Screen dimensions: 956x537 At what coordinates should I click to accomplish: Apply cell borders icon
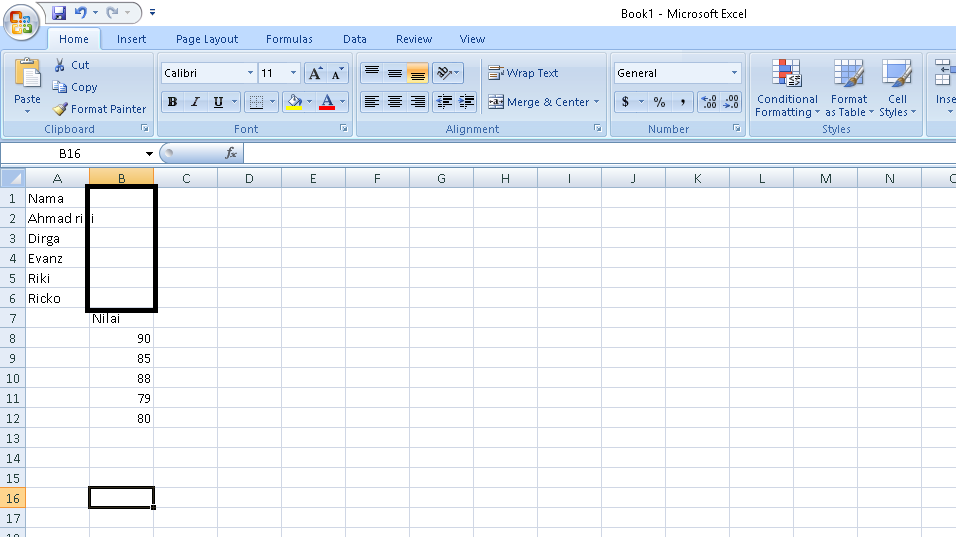click(257, 102)
